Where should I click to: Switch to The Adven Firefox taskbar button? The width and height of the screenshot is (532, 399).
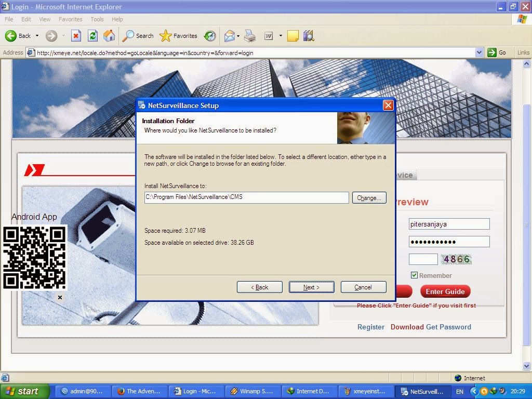pyautogui.click(x=140, y=391)
